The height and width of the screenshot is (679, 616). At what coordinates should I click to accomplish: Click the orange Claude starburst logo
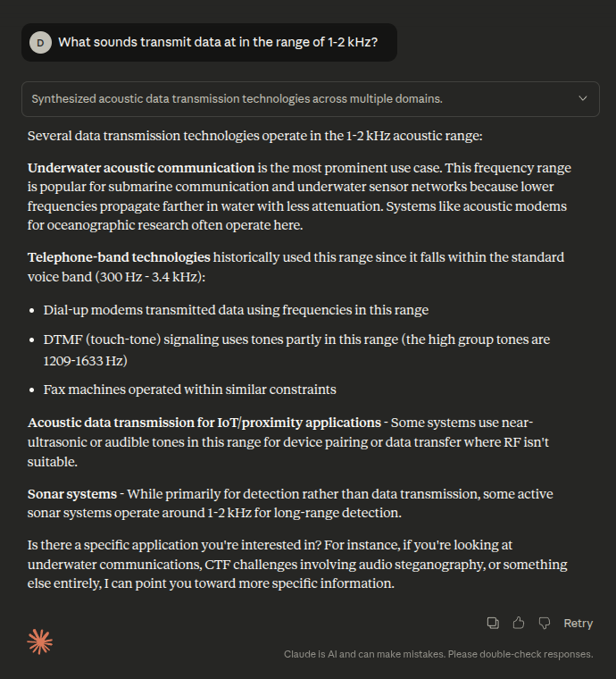click(40, 641)
